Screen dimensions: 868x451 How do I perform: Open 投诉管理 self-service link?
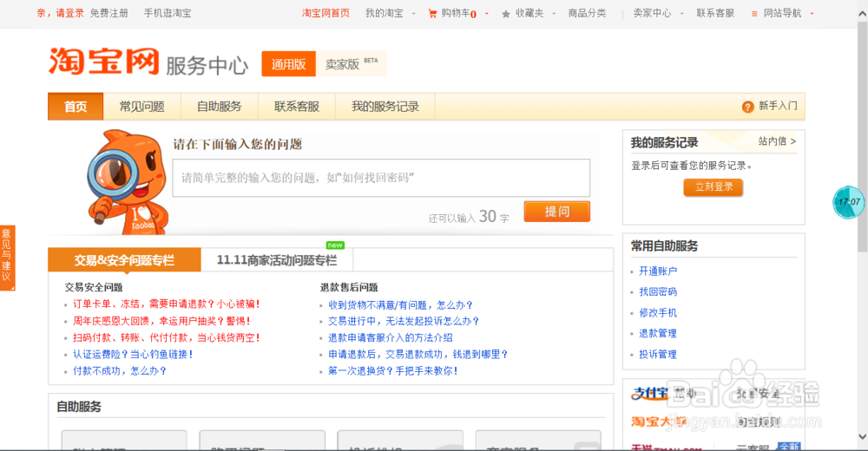coord(658,354)
